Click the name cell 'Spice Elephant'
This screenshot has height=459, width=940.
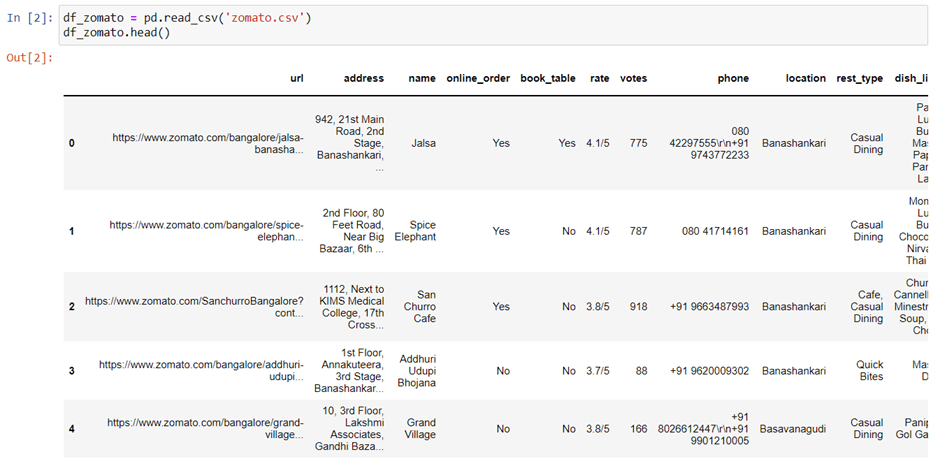click(x=415, y=231)
